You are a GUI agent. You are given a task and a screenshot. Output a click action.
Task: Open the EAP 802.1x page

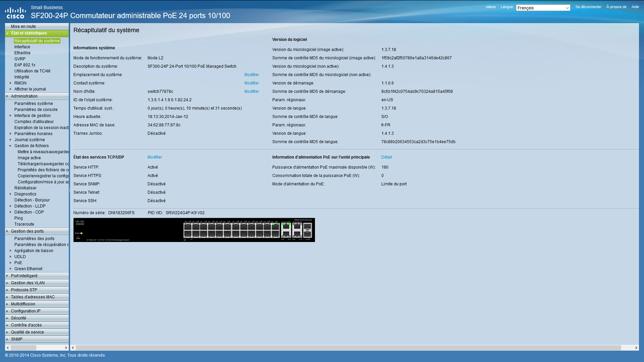(x=25, y=65)
